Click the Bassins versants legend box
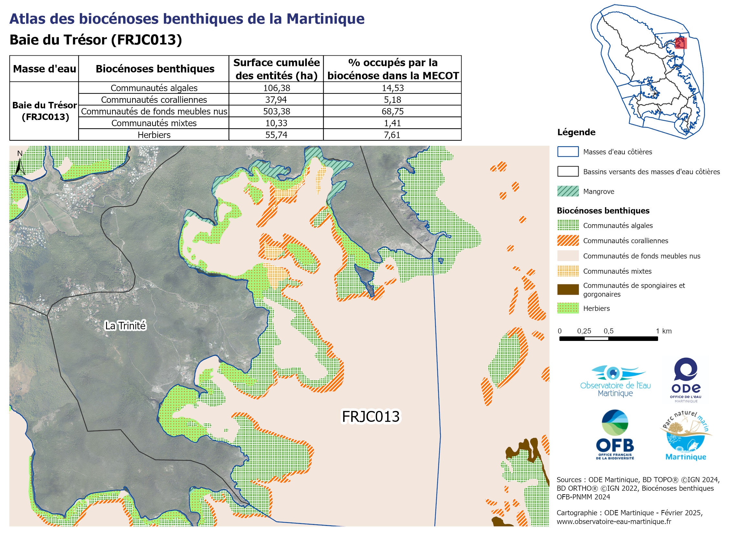The image size is (756, 535). [568, 172]
